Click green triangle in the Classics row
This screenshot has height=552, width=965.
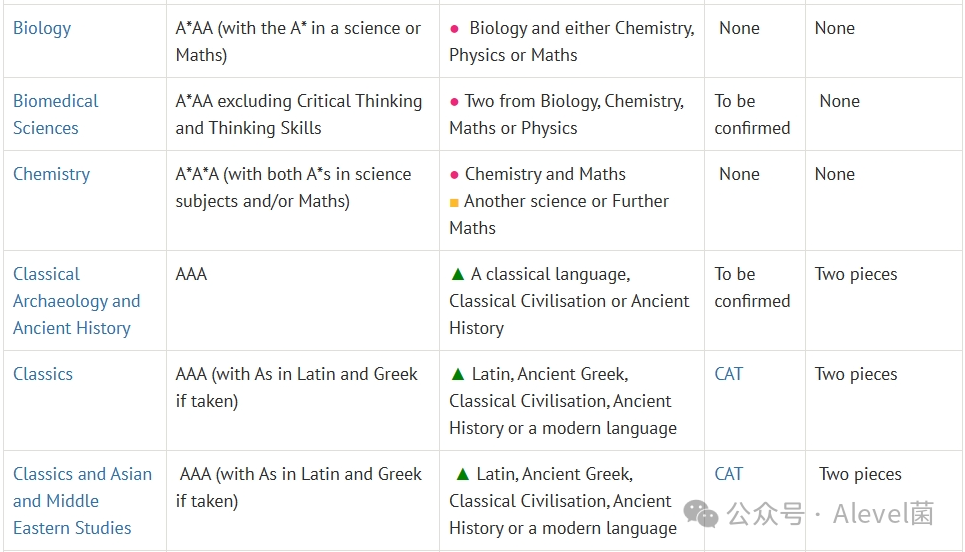(457, 374)
